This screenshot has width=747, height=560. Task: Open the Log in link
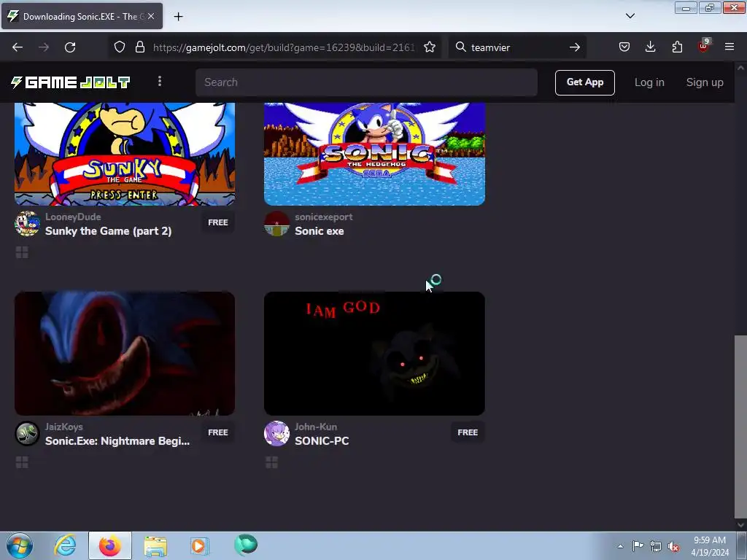coord(649,82)
